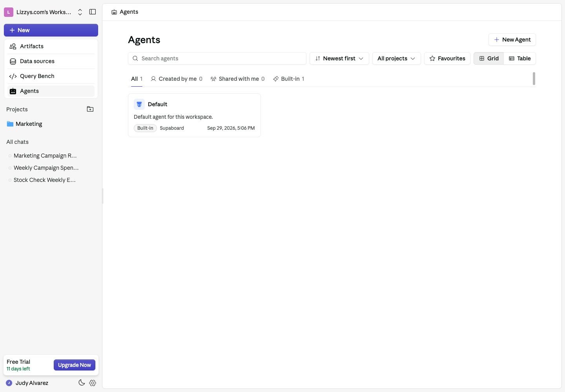The width and height of the screenshot is (565, 392).
Task: Open Judy Alvarez account name
Action: tap(32, 383)
